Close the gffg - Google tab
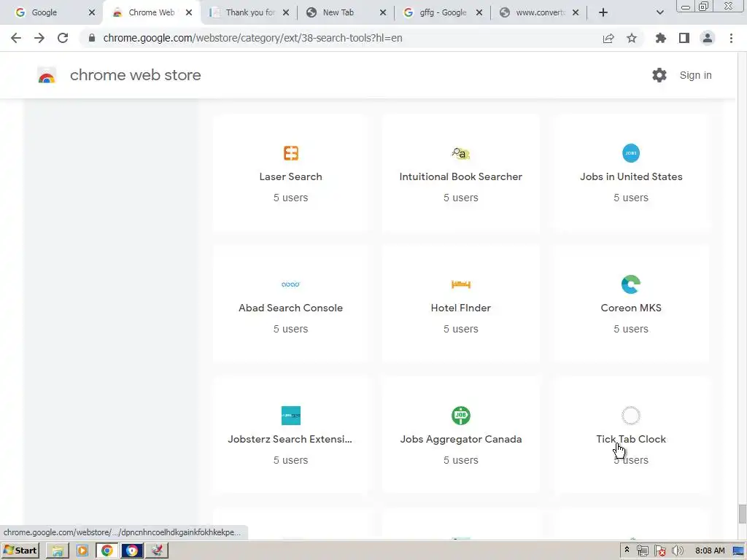747x560 pixels. 479,12
